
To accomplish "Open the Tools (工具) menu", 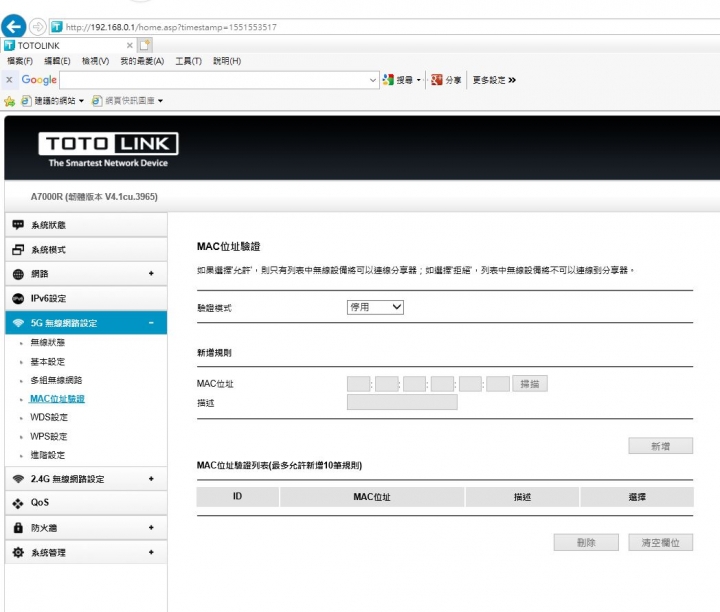I will pos(189,61).
